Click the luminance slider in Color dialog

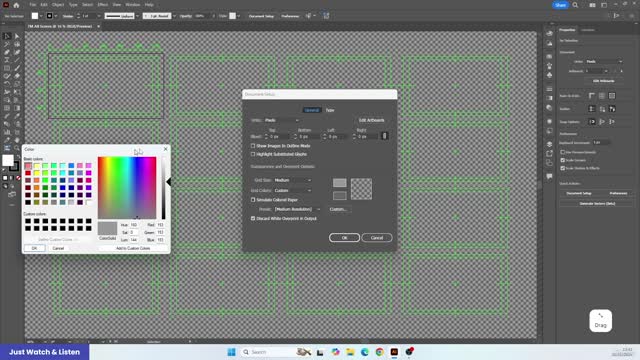[x=164, y=188]
